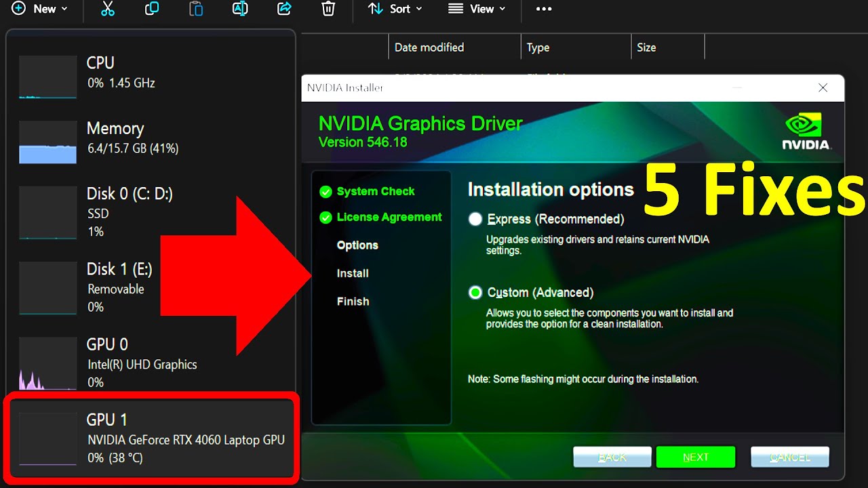868x488 pixels.
Task: Click the License Agreement step label
Action: [389, 218]
